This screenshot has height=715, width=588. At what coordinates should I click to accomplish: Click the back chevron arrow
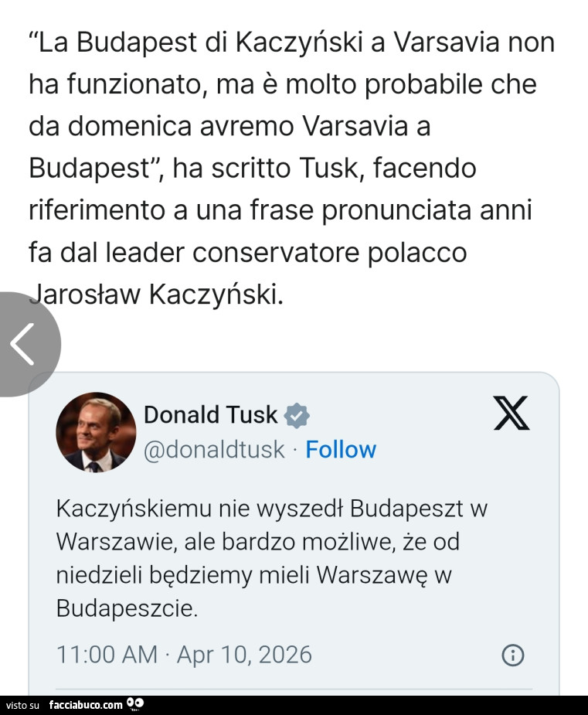[x=22, y=343]
